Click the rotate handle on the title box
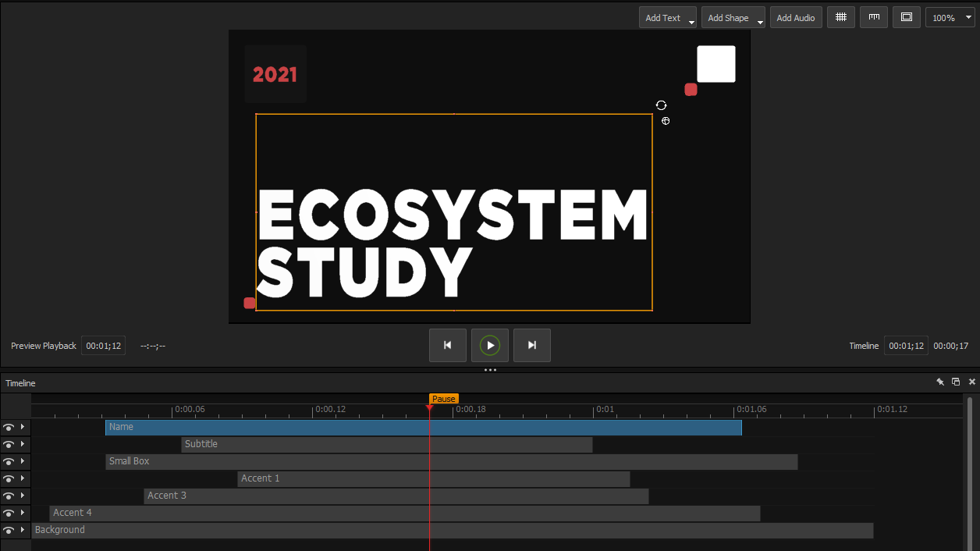Viewport: 980px width, 551px height. point(661,105)
